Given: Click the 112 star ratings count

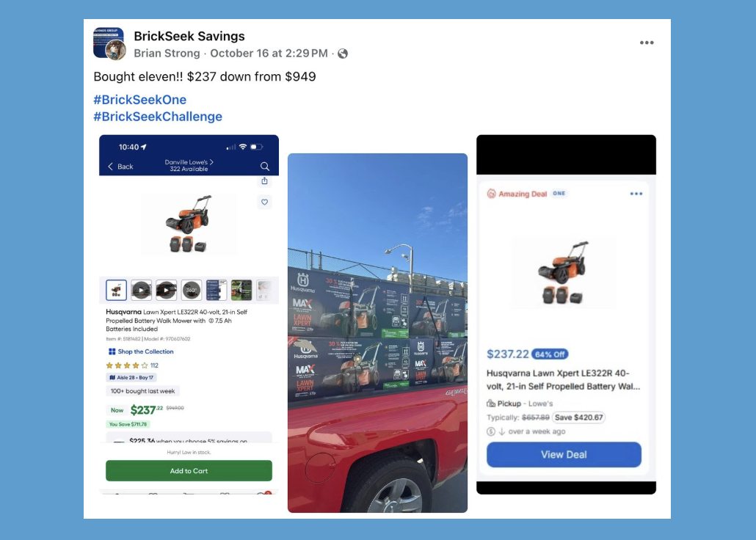Looking at the screenshot, I should point(154,365).
